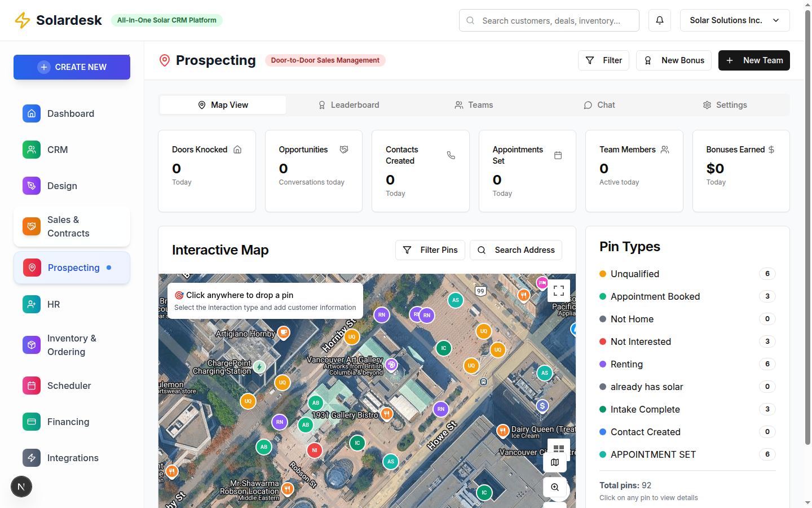Image resolution: width=812 pixels, height=508 pixels.
Task: Toggle the Appointment Booked pin type
Action: pyautogui.click(x=655, y=296)
